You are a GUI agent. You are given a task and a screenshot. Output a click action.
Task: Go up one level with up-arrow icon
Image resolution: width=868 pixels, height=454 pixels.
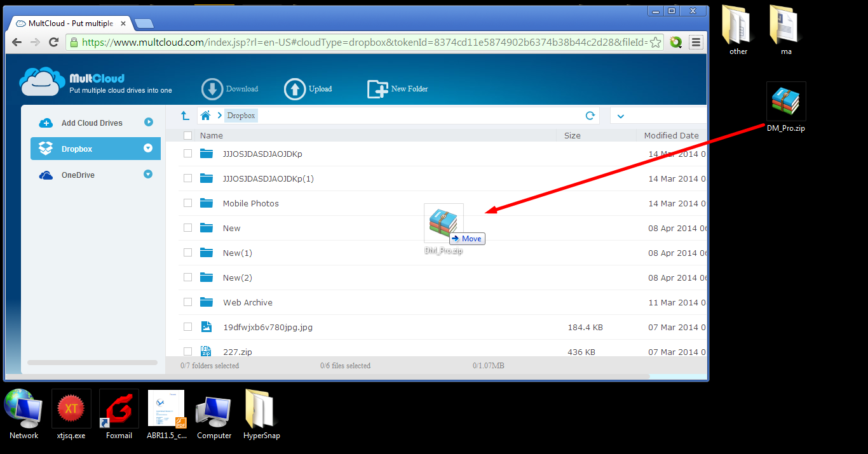[x=185, y=116]
